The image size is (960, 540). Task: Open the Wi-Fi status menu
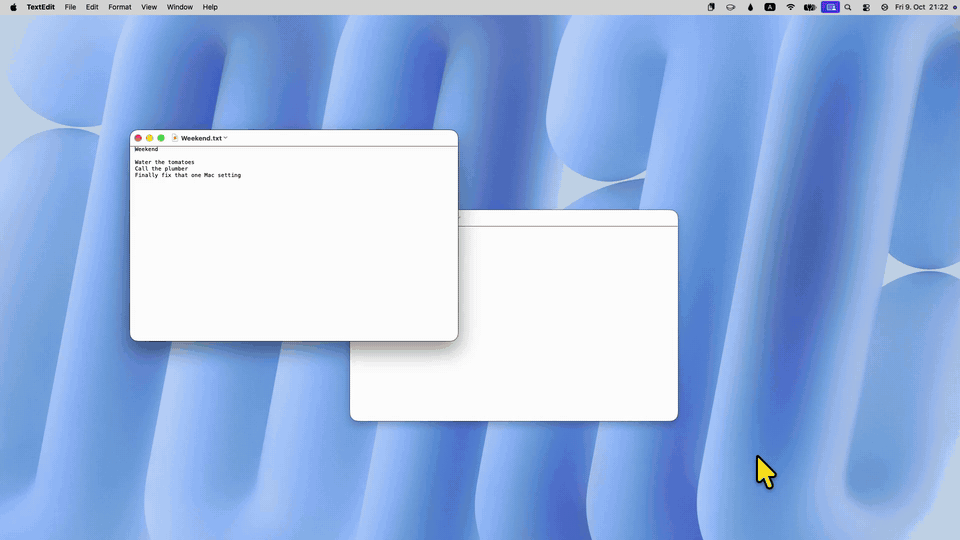pos(790,7)
